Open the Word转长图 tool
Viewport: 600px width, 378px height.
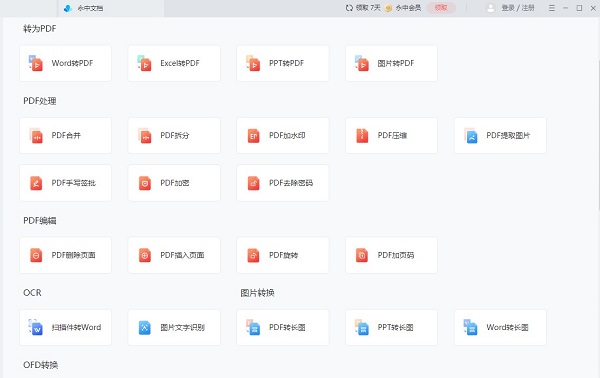(x=500, y=327)
